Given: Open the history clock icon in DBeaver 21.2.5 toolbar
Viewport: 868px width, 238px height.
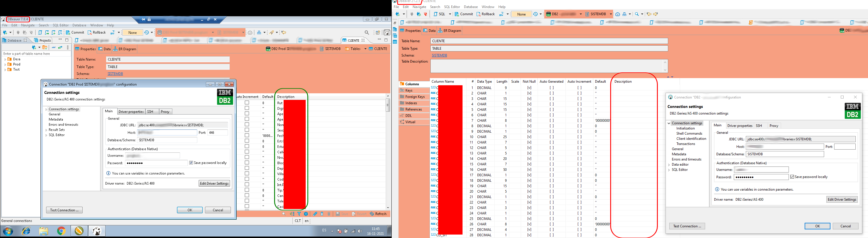Looking at the screenshot, I should tap(535, 14).
